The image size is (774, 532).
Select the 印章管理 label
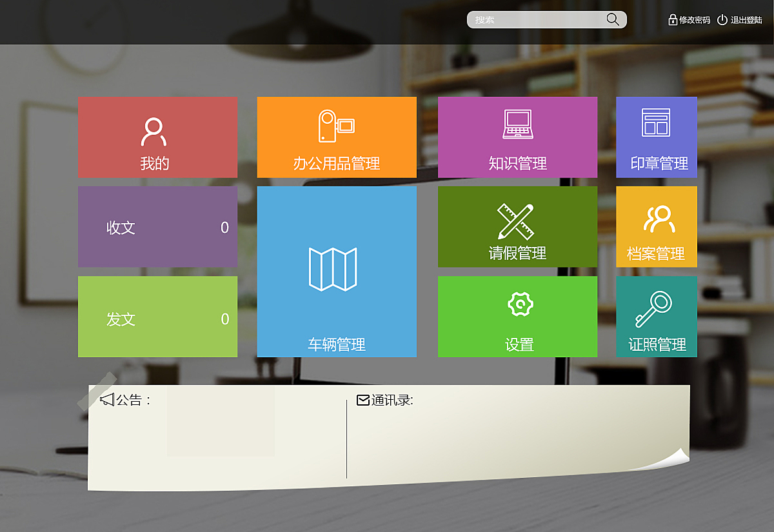point(659,164)
